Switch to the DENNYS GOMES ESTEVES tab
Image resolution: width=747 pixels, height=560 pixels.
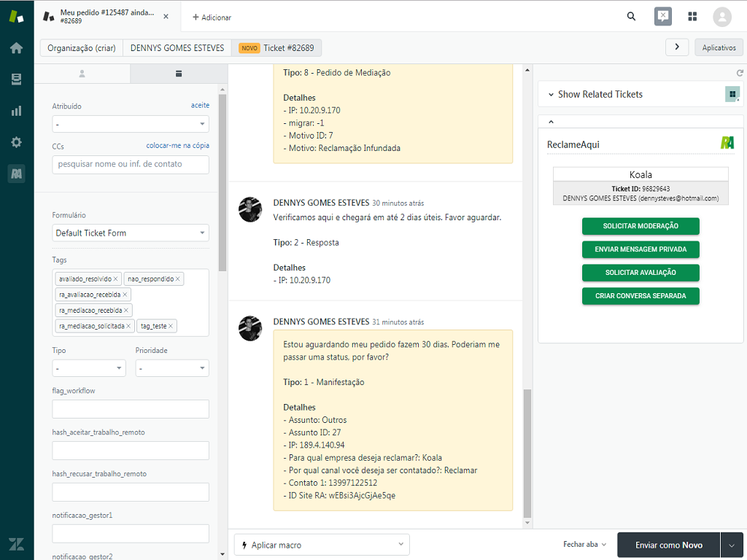pos(177,48)
